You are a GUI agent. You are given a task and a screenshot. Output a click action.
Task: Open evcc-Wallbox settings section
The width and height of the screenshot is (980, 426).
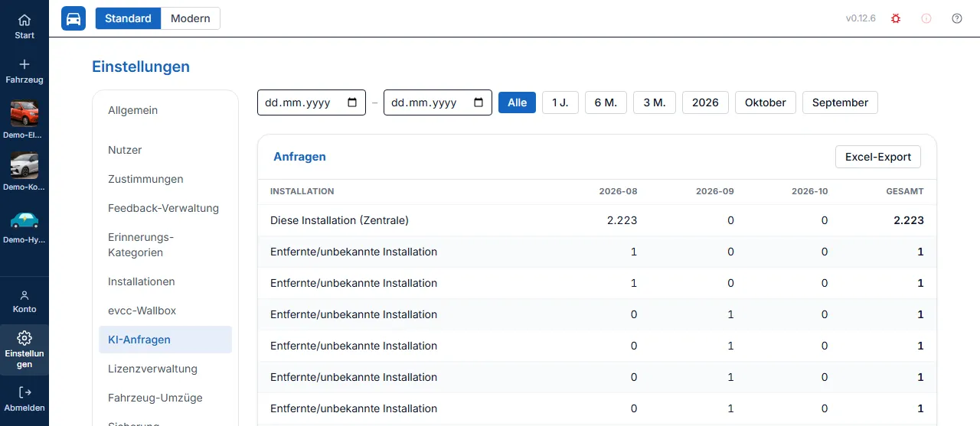pos(165,311)
